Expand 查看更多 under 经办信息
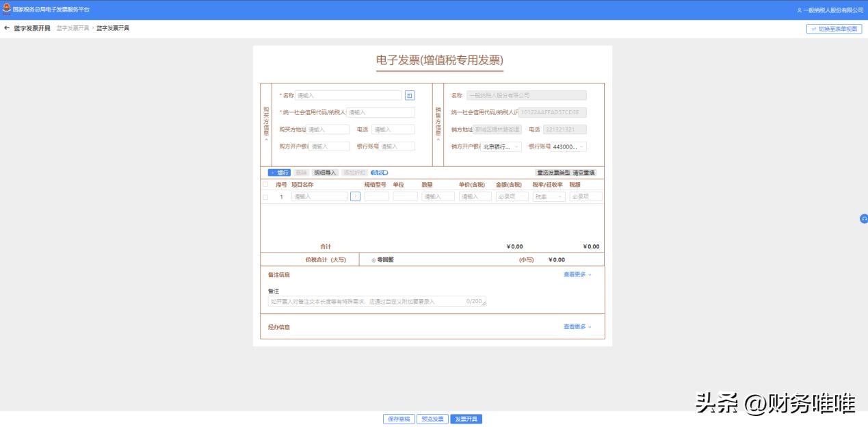 click(x=576, y=326)
